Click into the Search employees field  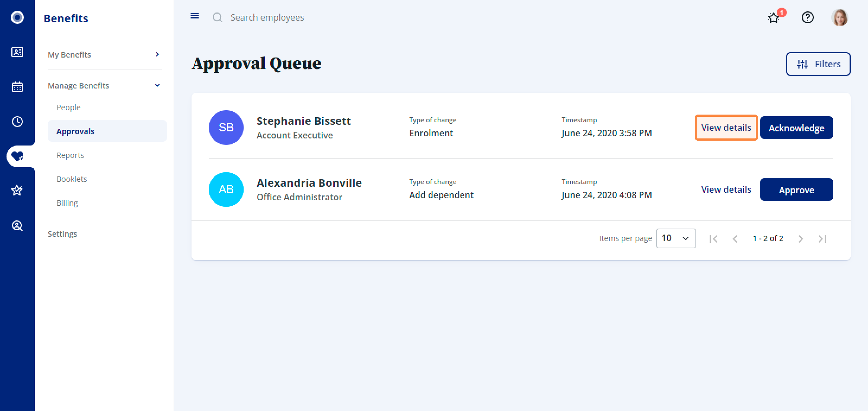coord(267,17)
